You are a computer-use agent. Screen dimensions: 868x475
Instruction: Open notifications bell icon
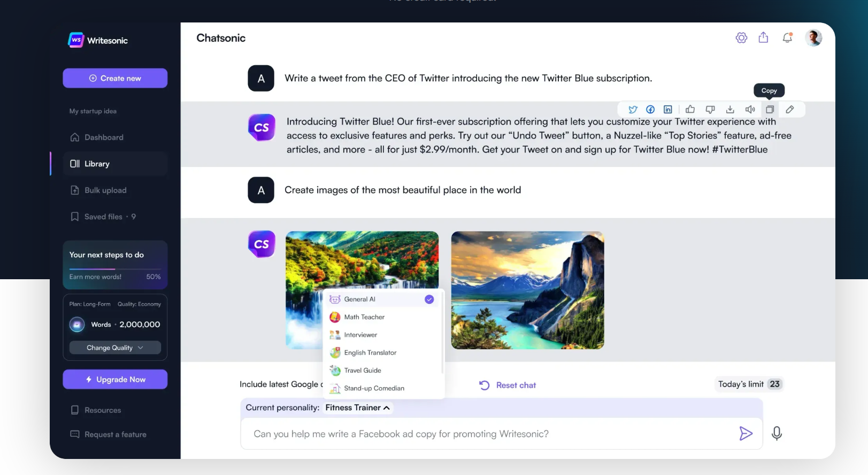click(x=787, y=37)
